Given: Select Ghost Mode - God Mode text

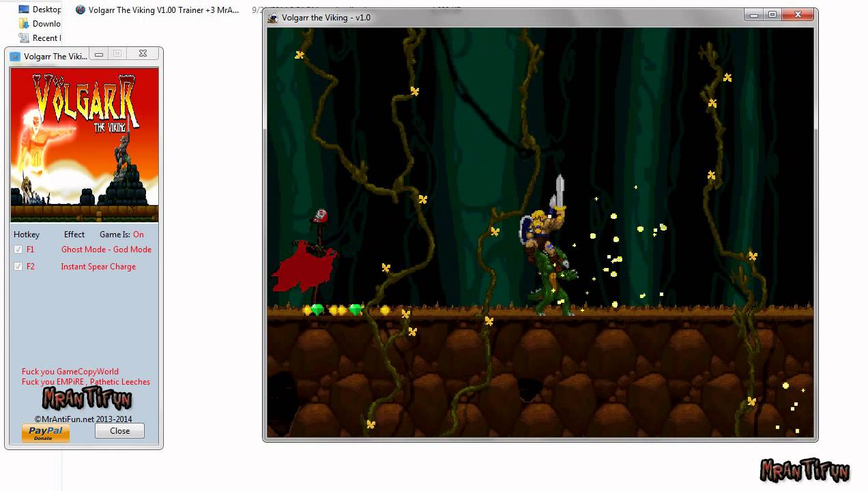Looking at the screenshot, I should click(x=106, y=250).
